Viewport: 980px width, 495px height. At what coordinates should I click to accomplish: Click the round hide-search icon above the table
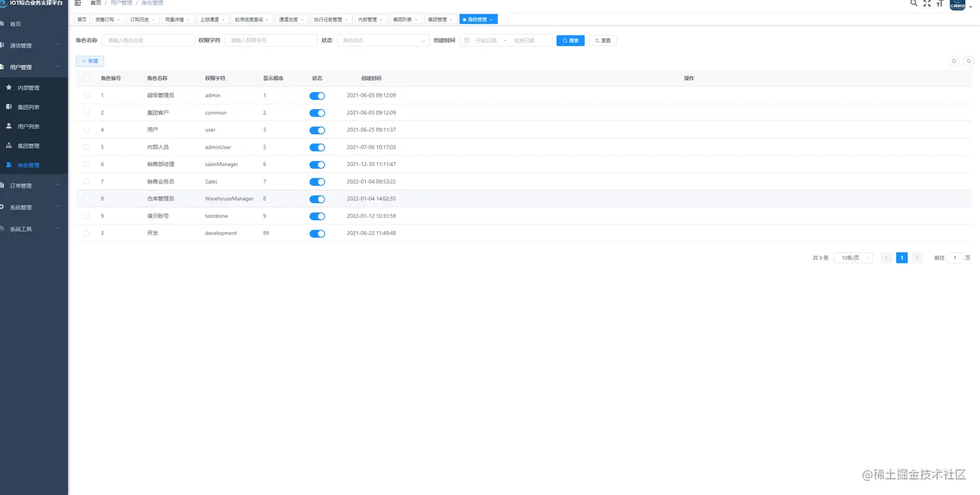click(x=954, y=61)
